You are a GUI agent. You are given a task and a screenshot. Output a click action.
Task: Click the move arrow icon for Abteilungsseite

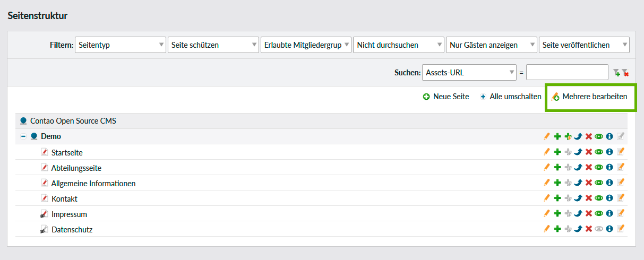[x=578, y=167]
